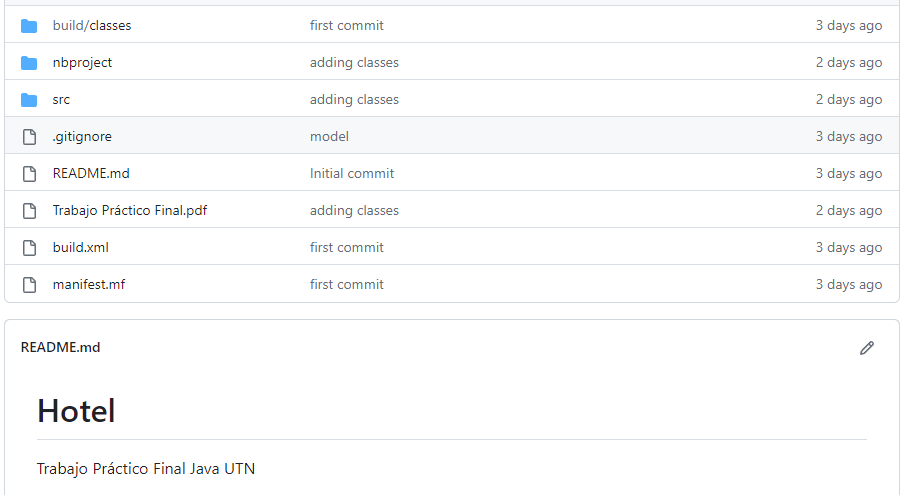Click the build/classes folder icon
Viewport: 901px width, 495px height.
pos(29,26)
